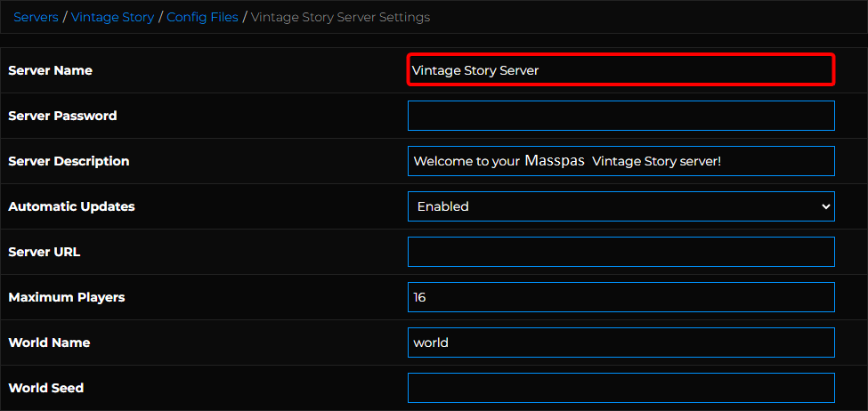The height and width of the screenshot is (411, 868).
Task: Navigate to the Config Files breadcrumb
Action: pyautogui.click(x=202, y=17)
